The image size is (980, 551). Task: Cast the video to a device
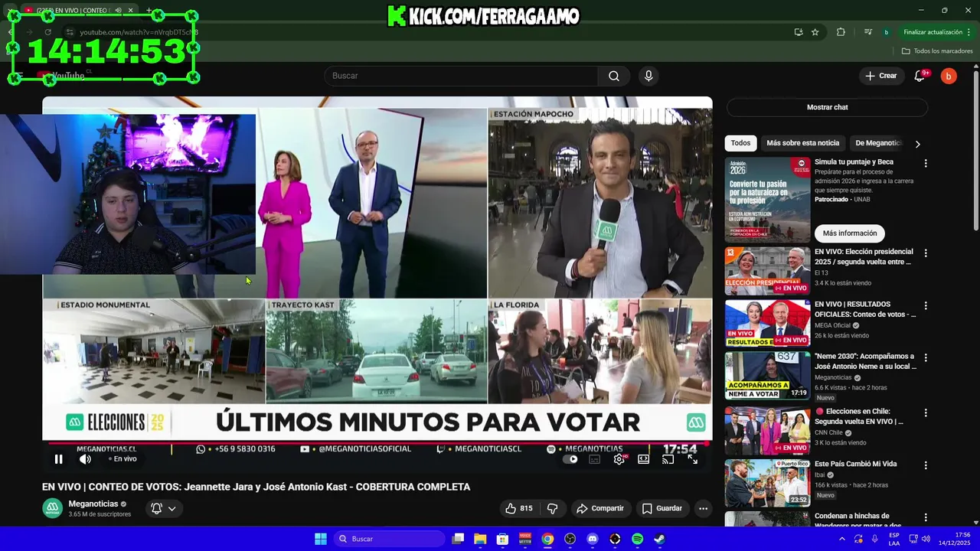(x=668, y=459)
